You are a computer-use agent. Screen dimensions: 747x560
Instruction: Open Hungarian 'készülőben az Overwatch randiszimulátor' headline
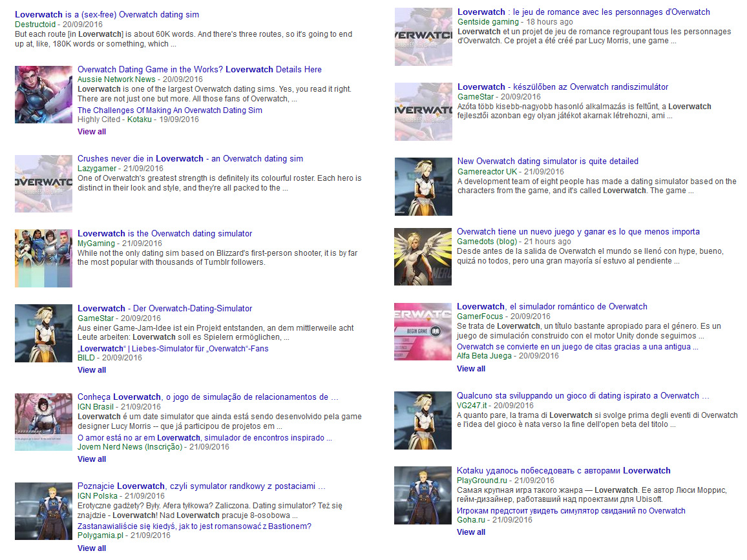563,87
